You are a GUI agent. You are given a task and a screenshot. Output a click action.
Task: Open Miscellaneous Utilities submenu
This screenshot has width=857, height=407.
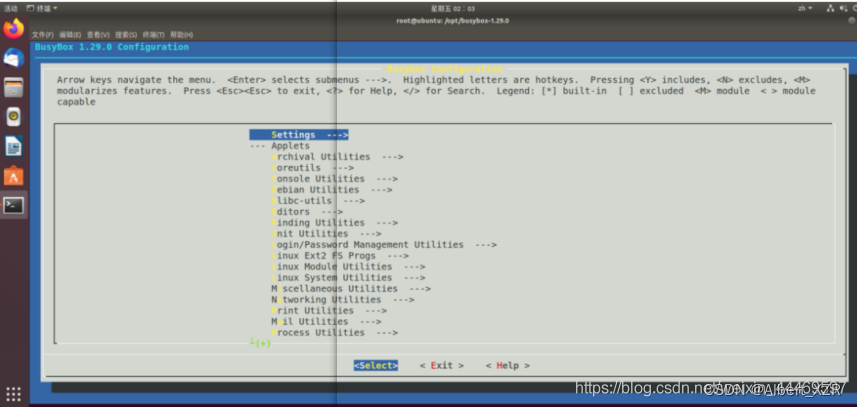351,288
